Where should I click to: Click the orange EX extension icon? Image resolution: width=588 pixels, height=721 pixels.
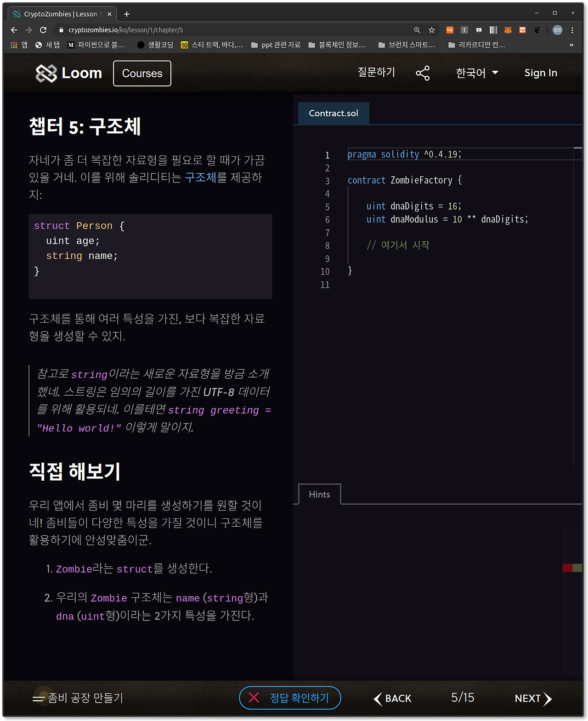click(450, 30)
